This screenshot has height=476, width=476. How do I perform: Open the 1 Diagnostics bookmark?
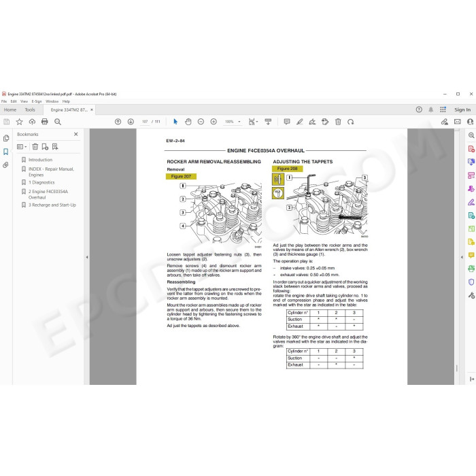coord(41,182)
